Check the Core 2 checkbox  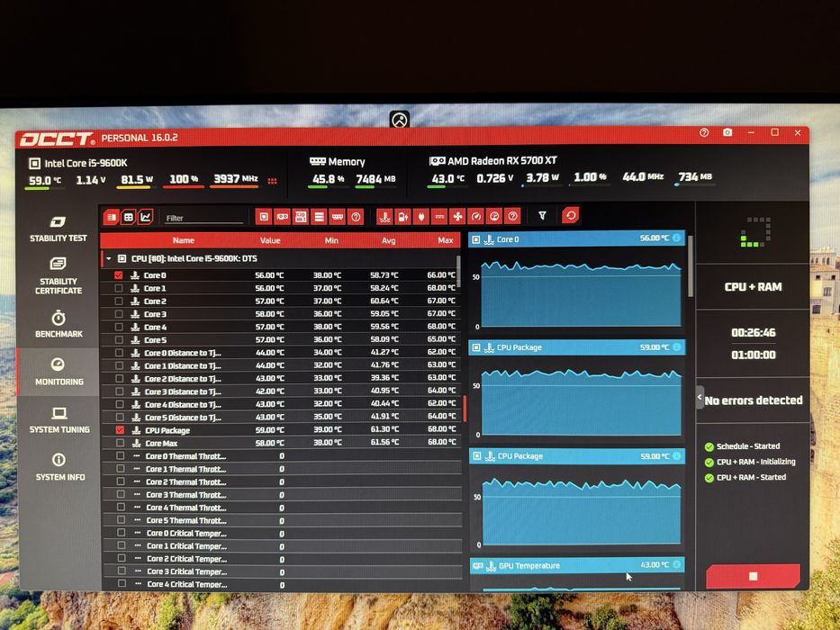coord(119,301)
